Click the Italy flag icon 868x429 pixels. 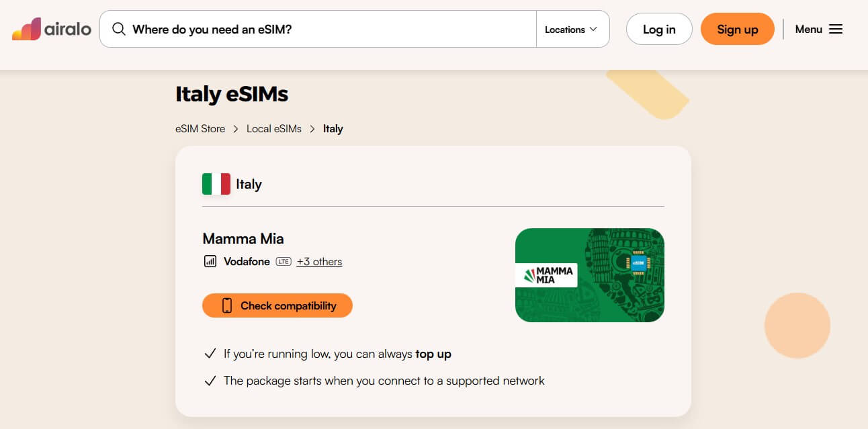pyautogui.click(x=216, y=184)
